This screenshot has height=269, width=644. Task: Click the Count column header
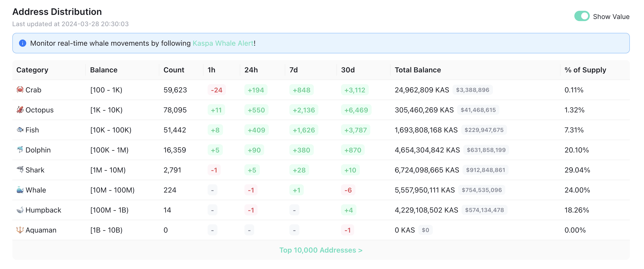(174, 70)
